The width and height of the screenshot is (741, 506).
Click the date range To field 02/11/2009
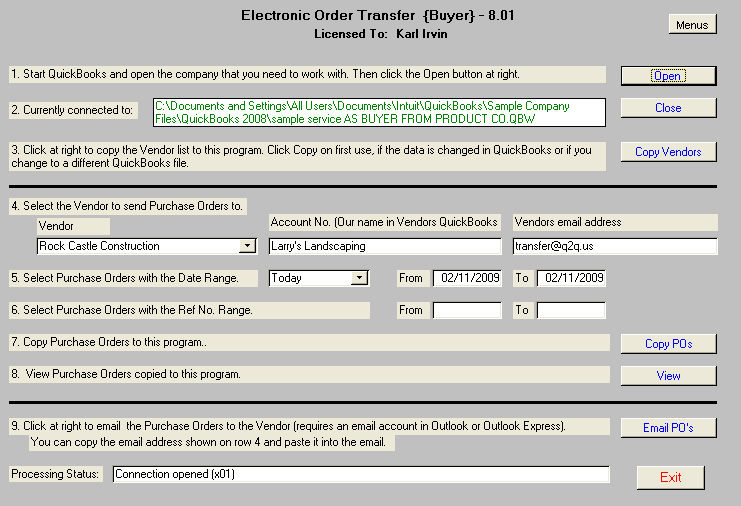[571, 278]
